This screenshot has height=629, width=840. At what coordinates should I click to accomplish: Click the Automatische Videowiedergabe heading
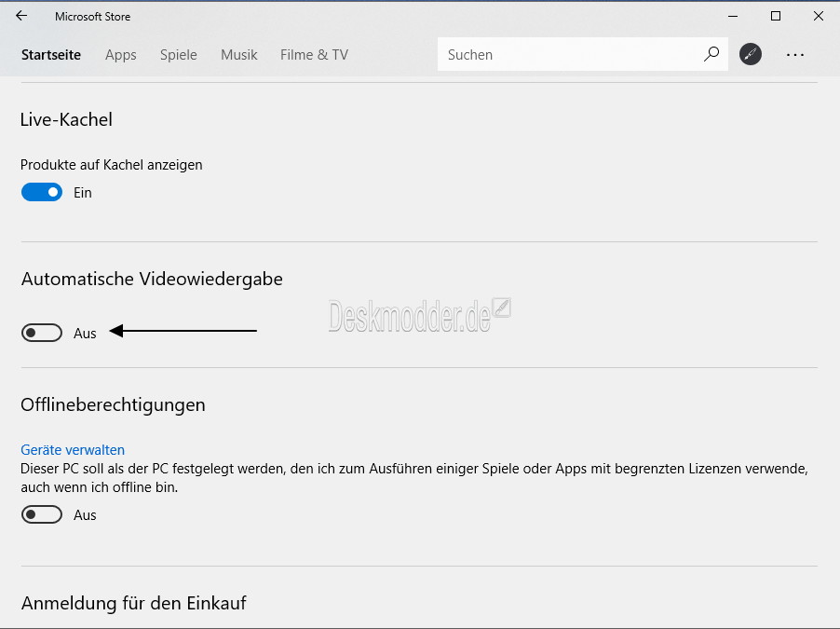pos(152,280)
